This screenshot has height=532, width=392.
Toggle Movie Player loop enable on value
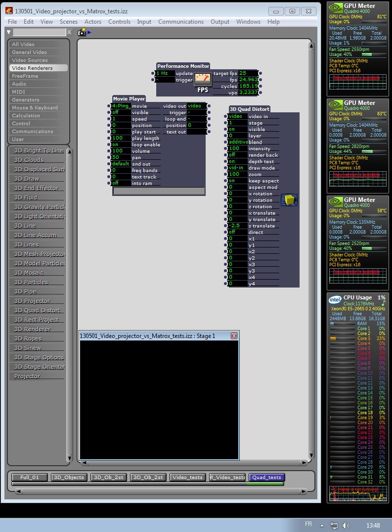click(121, 145)
